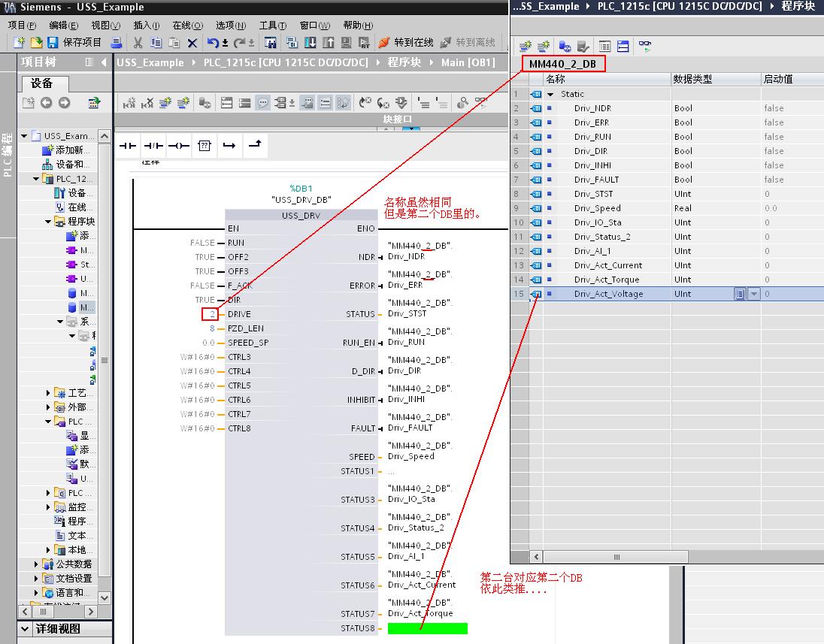Click project tree vertical scrollbar down arrow
The image size is (824, 644).
click(105, 597)
